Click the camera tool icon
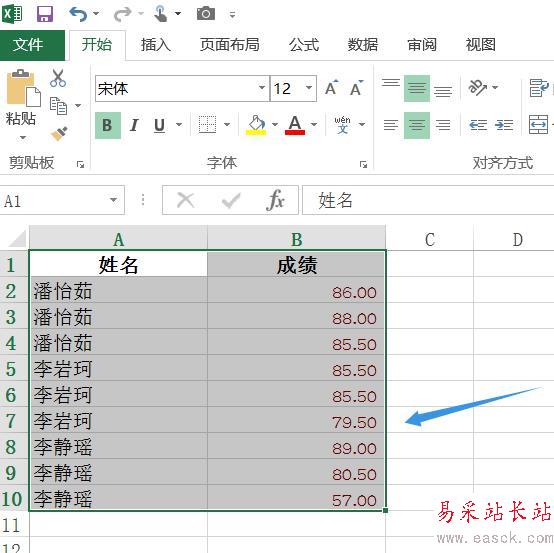554x553 pixels. click(x=206, y=14)
